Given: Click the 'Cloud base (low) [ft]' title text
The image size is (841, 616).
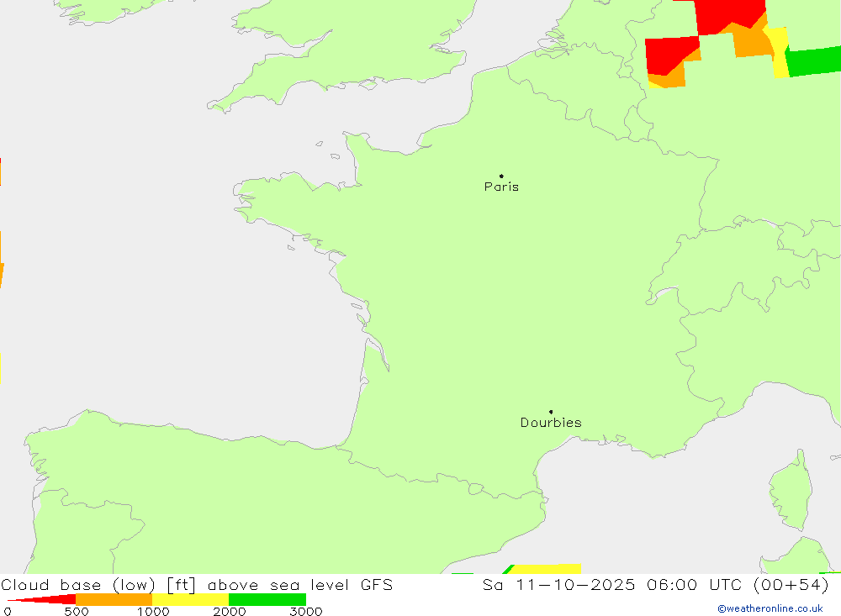Looking at the screenshot, I should (x=98, y=585).
